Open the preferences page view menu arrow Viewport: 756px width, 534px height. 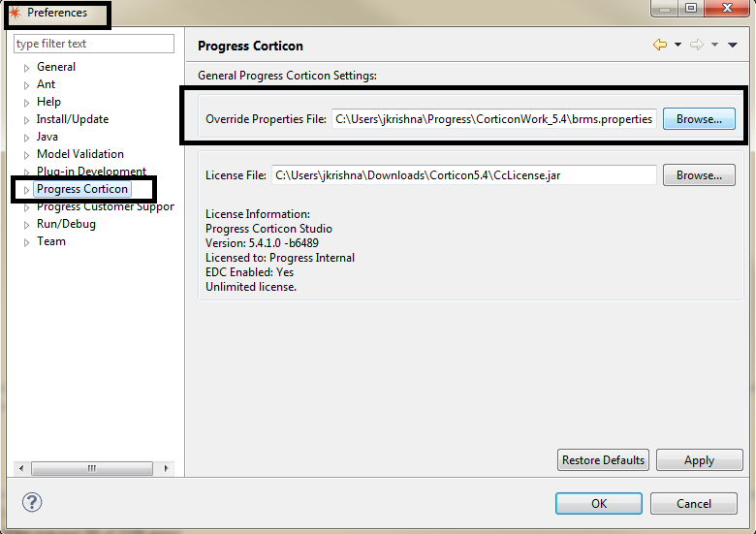tap(733, 45)
